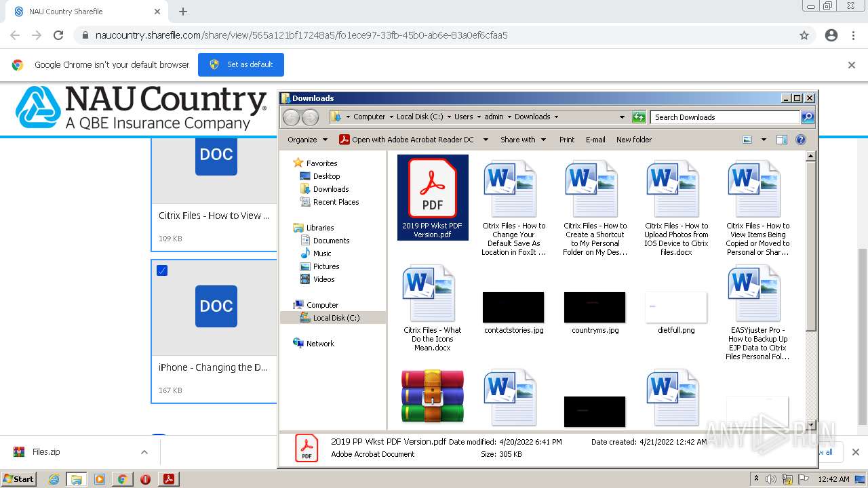Viewport: 868px width, 488px height.
Task: Dismiss the default browser notification bar
Action: click(x=852, y=65)
